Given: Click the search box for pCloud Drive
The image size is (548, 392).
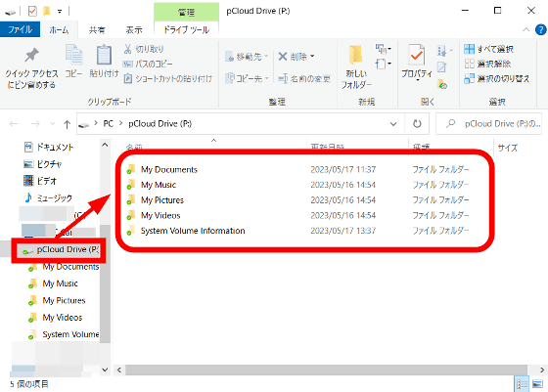Looking at the screenshot, I should click(488, 124).
